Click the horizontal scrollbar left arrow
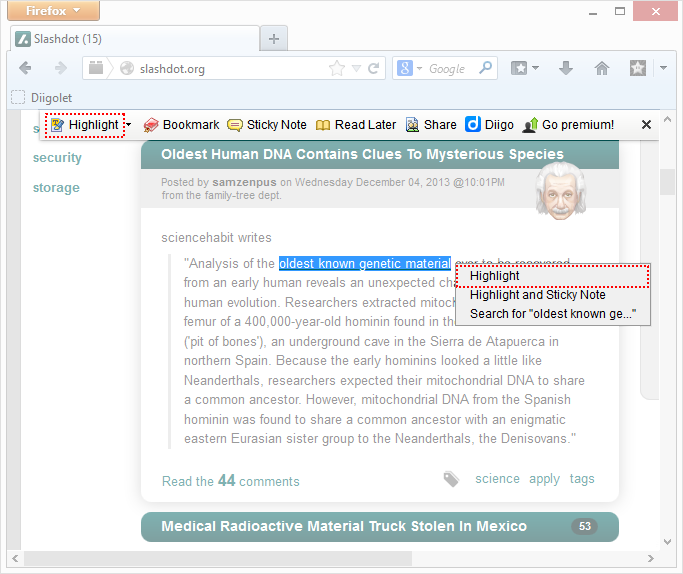 point(15,558)
